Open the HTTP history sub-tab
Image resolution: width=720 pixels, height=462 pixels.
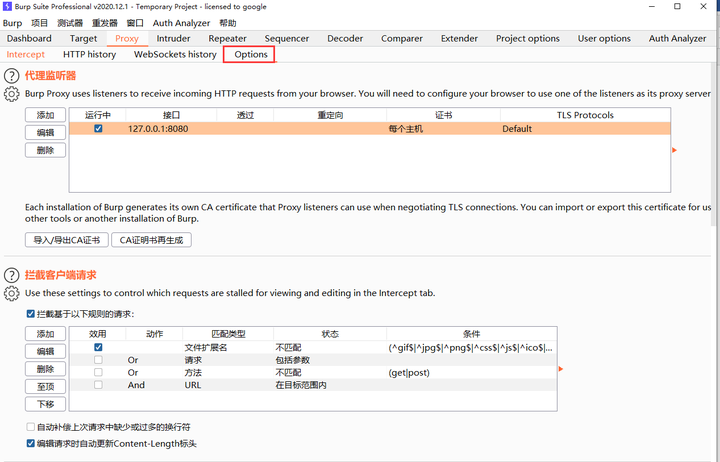point(90,54)
